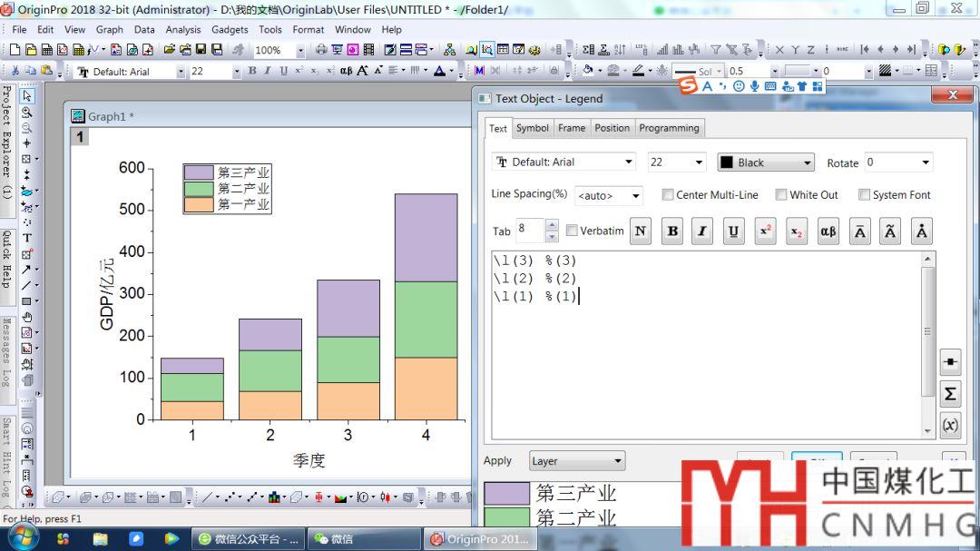Click the tilde A button in dialog
This screenshot has height=551, width=980.
click(890, 231)
